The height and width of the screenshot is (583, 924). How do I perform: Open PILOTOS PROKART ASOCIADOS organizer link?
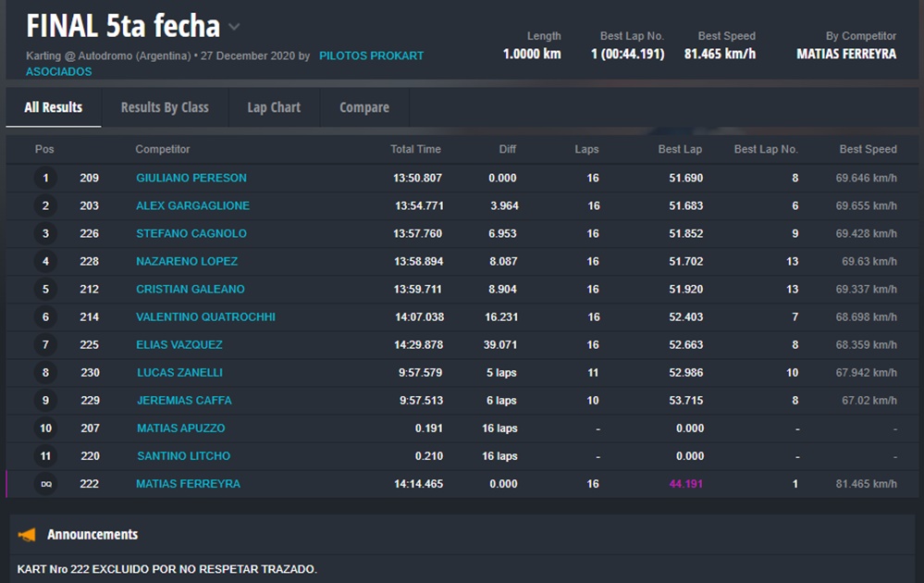pyautogui.click(x=371, y=56)
